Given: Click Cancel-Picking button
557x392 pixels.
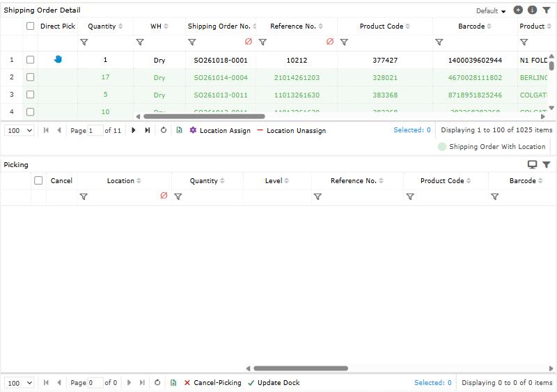Looking at the screenshot, I should (212, 383).
